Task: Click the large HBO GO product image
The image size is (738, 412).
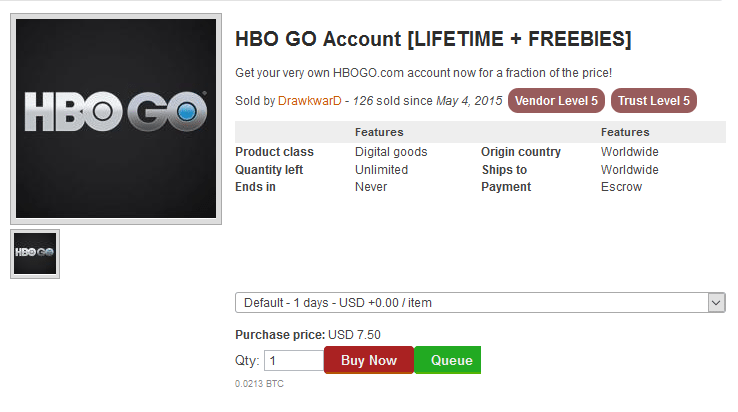Action: 116,119
